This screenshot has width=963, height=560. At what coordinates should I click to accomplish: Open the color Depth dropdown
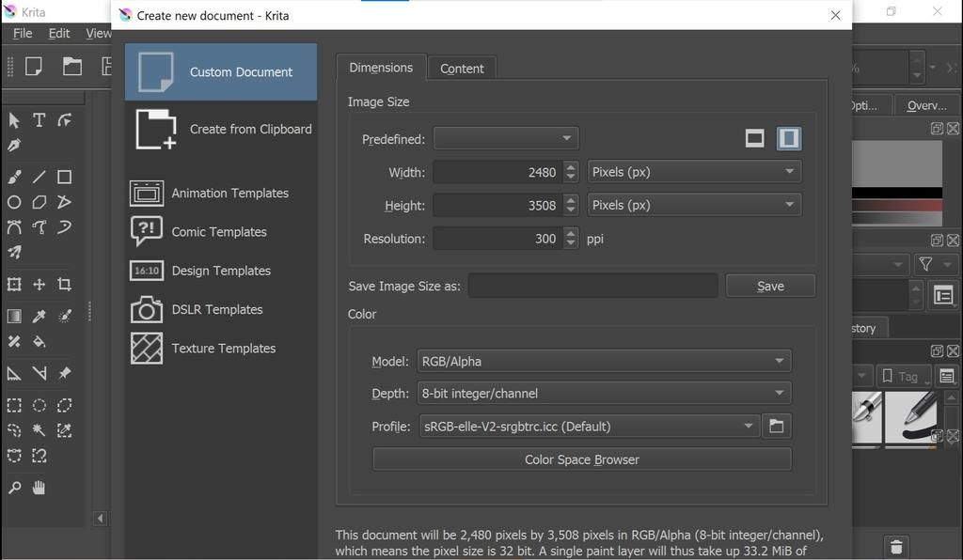pos(604,393)
